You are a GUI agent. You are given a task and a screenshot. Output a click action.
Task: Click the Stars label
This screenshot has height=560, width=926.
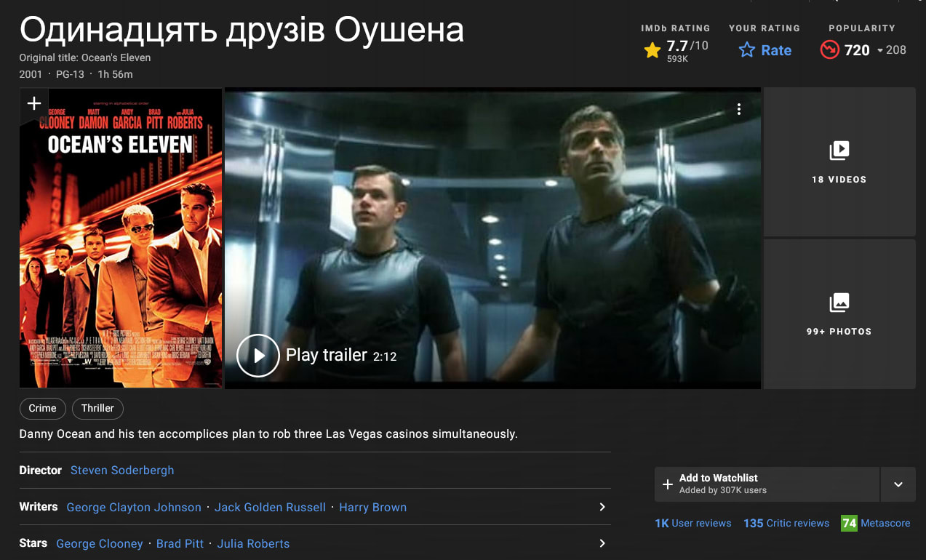coord(33,543)
